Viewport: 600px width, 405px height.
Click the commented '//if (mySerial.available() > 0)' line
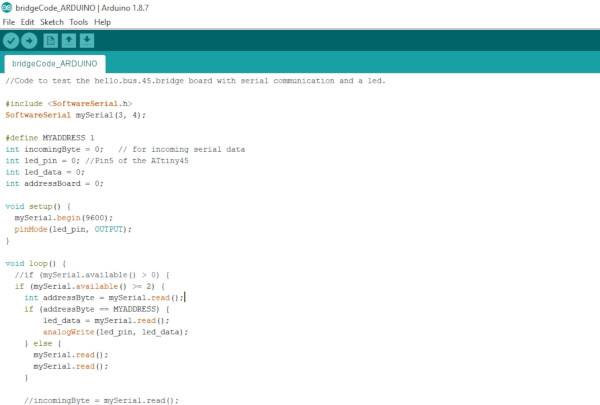pos(92,275)
